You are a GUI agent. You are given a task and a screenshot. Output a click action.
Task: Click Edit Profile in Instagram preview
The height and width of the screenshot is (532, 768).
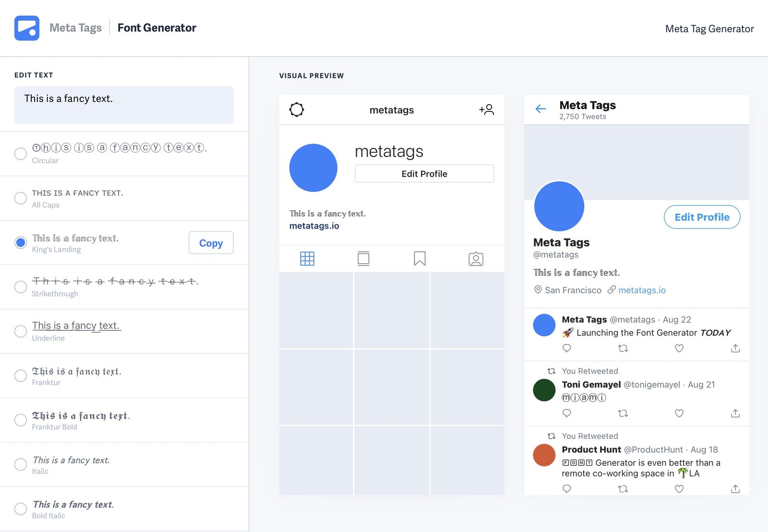click(x=424, y=173)
